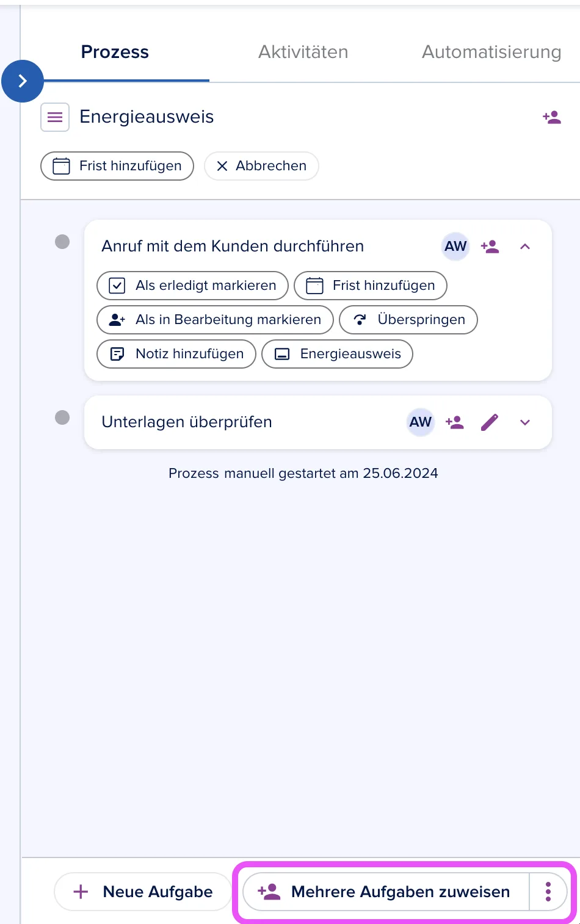The width and height of the screenshot is (580, 924).
Task: Click Mehrere Aufgaben zuweisen button
Action: click(x=386, y=892)
